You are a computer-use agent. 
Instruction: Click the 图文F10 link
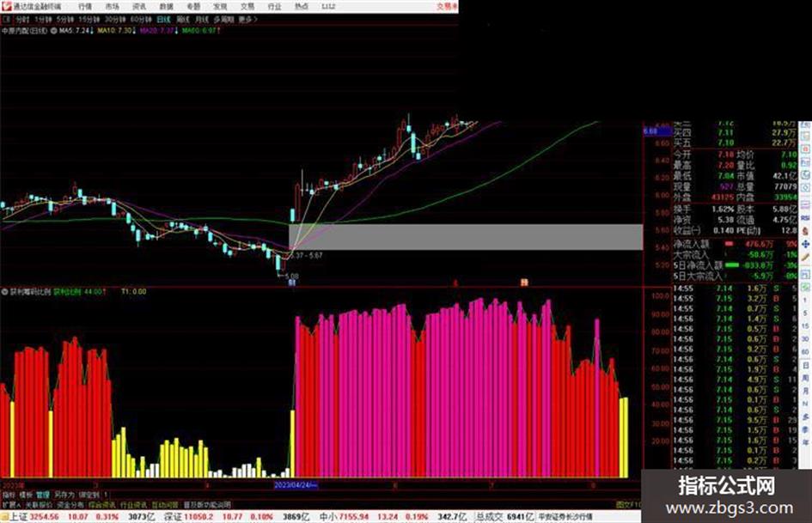click(628, 505)
